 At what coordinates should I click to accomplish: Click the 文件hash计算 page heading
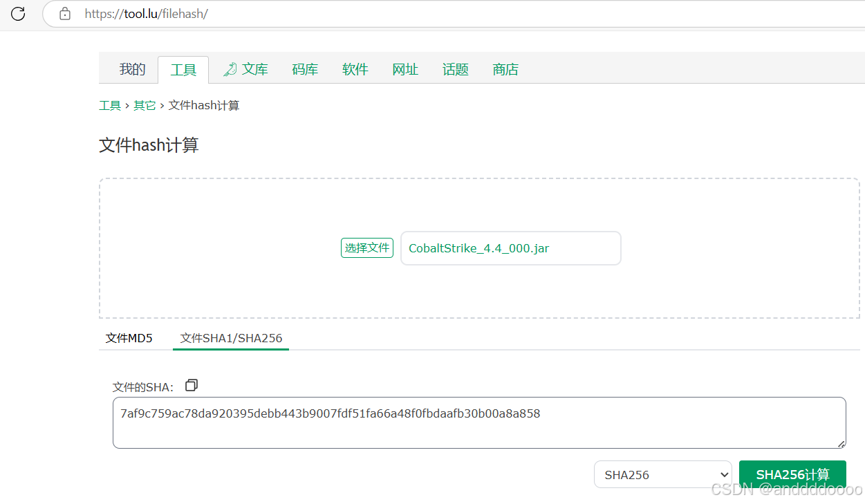(149, 145)
